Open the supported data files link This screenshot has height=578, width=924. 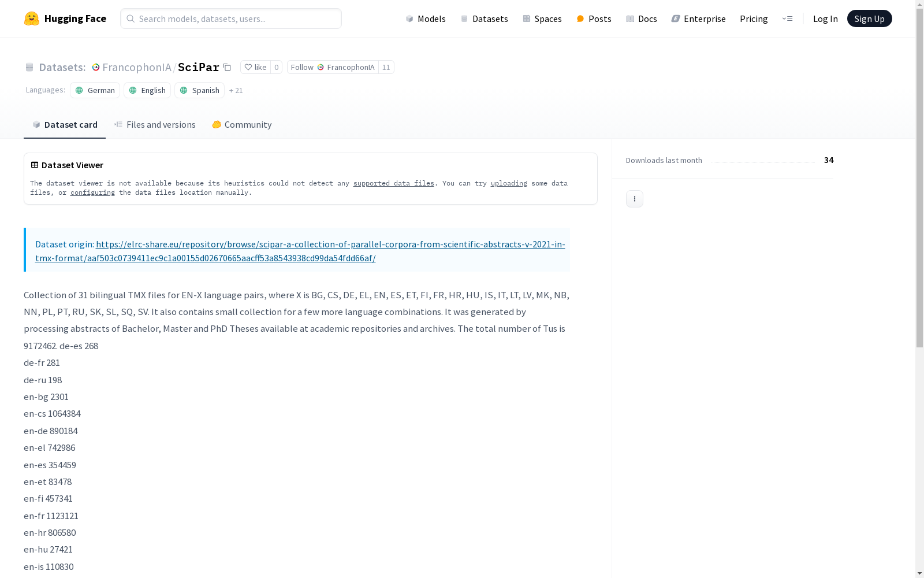pyautogui.click(x=393, y=183)
